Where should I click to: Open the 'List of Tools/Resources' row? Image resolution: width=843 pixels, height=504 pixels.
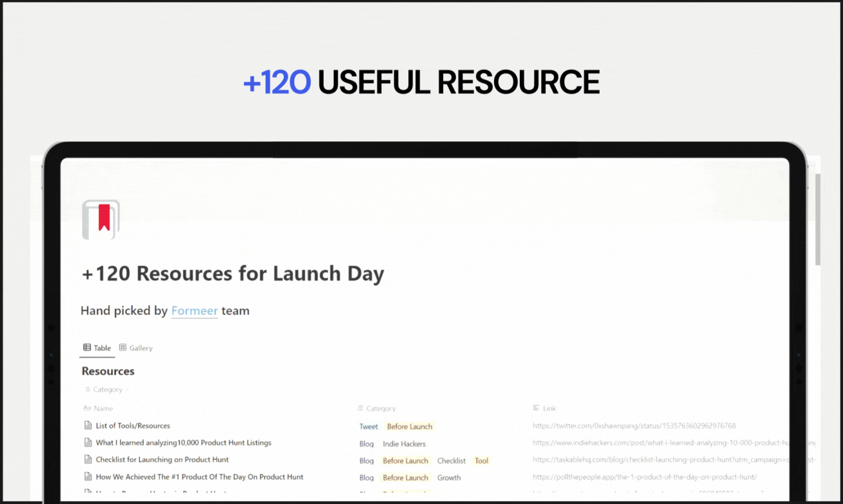pos(133,426)
